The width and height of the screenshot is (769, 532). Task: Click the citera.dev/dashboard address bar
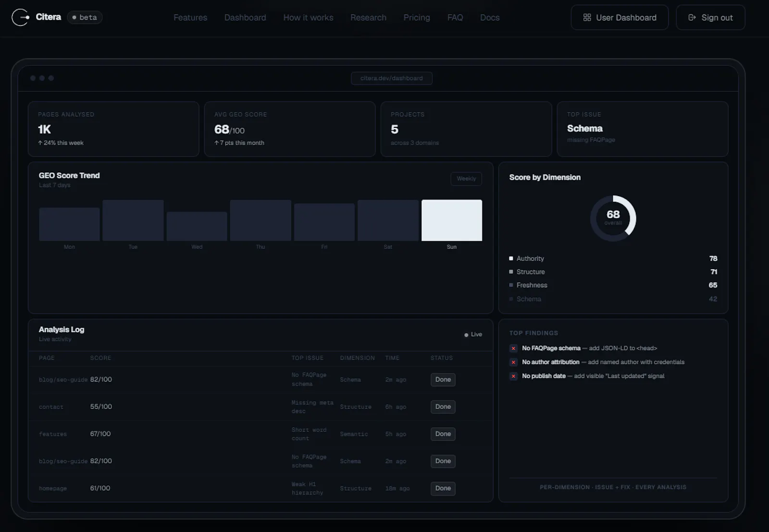392,78
